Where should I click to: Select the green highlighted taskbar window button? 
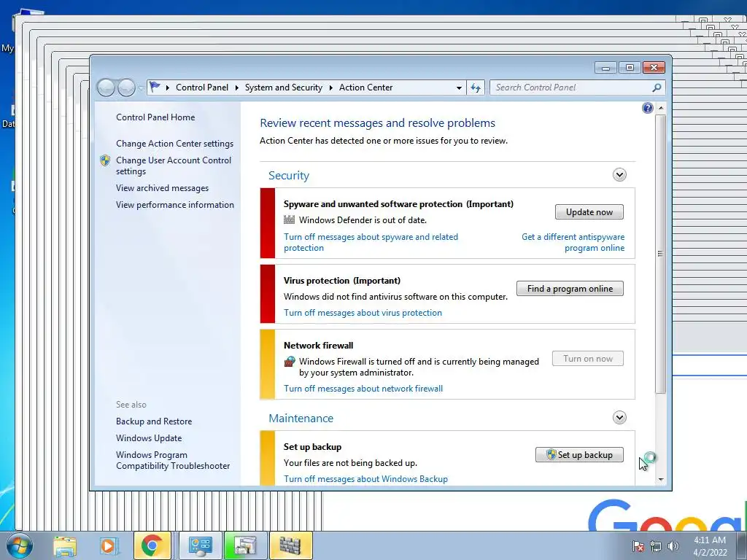[x=245, y=545]
